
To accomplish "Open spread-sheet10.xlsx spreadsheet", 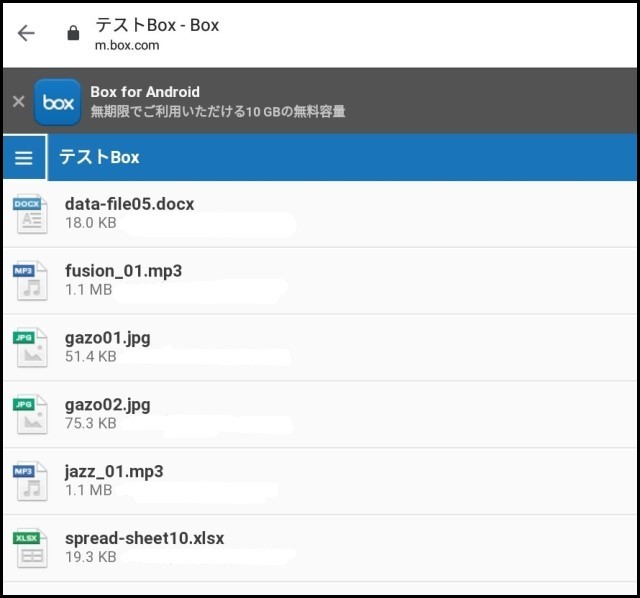I will pos(144,538).
